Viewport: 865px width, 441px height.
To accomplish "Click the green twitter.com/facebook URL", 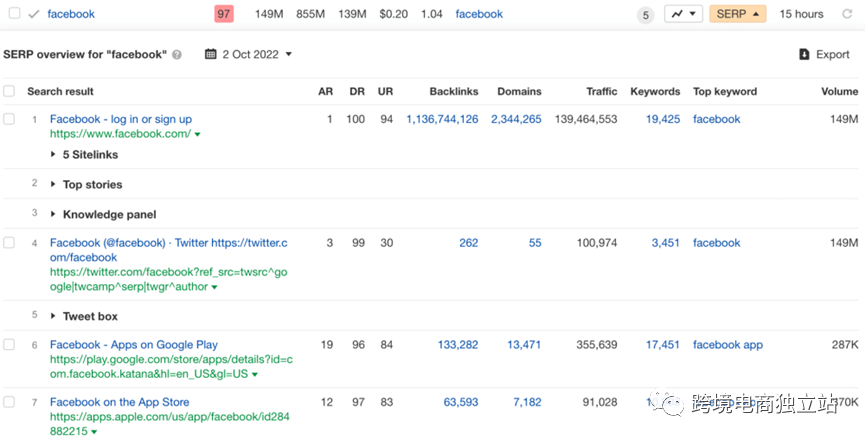I will 168,279.
